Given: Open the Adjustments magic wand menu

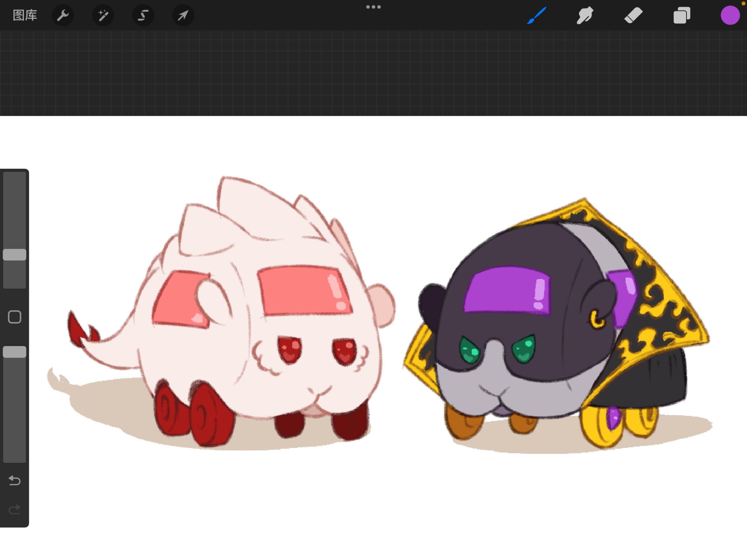Looking at the screenshot, I should tap(103, 15).
